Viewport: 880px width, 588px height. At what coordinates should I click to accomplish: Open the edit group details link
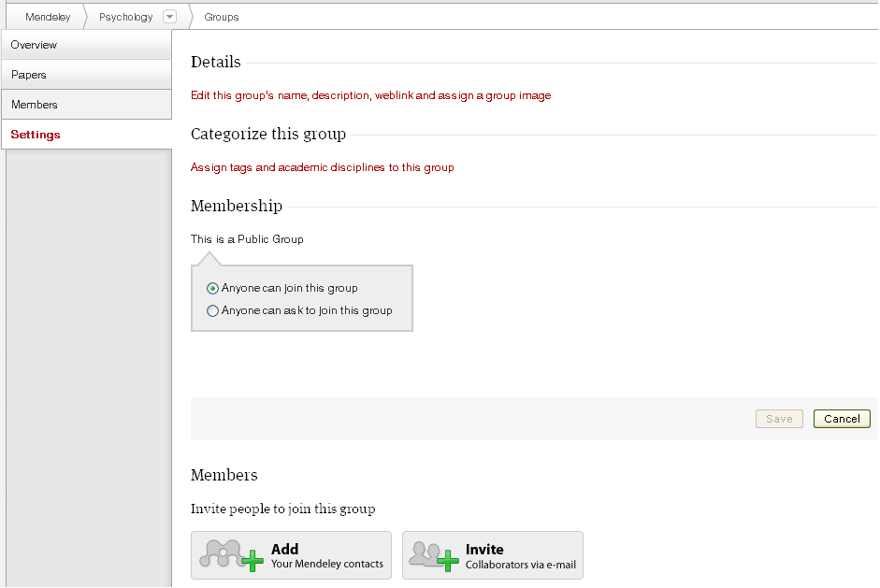click(x=370, y=95)
